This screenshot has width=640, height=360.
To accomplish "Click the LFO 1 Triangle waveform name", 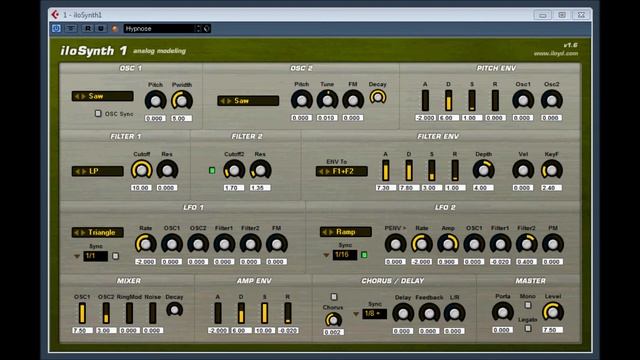I will [x=102, y=233].
